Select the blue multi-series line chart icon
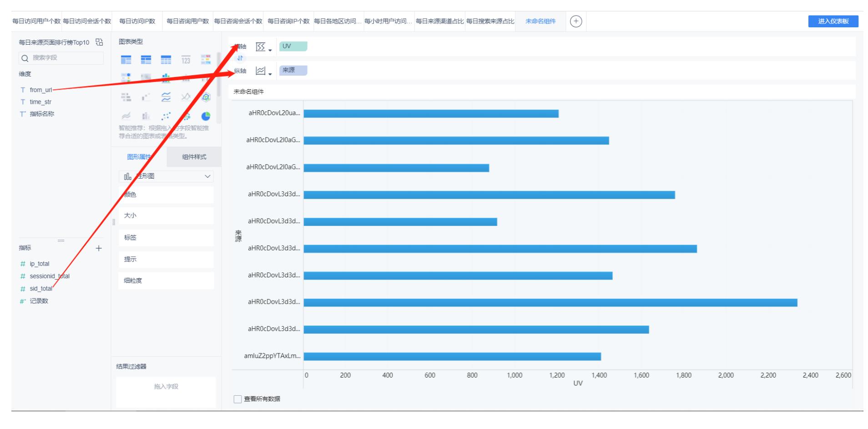 point(166,97)
